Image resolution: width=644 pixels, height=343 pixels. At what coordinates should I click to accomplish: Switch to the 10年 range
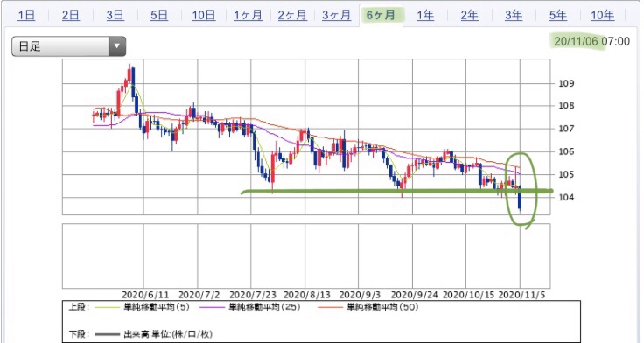click(603, 15)
